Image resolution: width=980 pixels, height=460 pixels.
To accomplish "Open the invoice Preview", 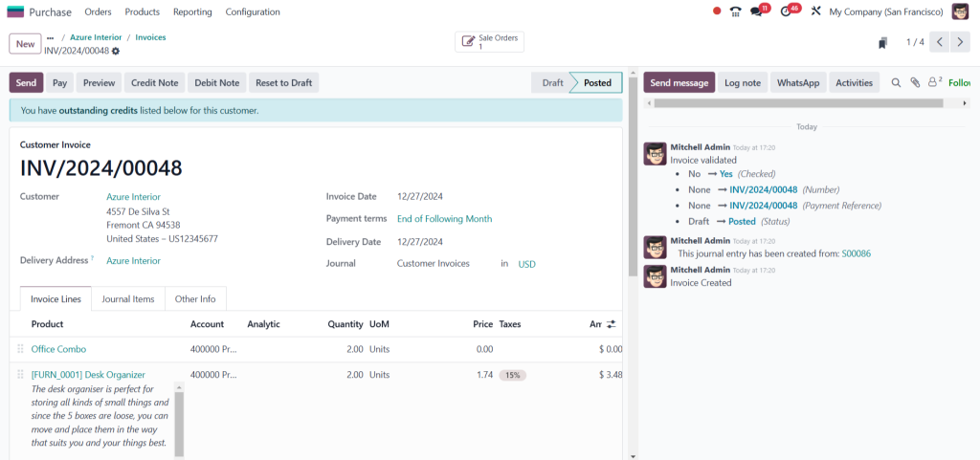I will pyautogui.click(x=100, y=82).
